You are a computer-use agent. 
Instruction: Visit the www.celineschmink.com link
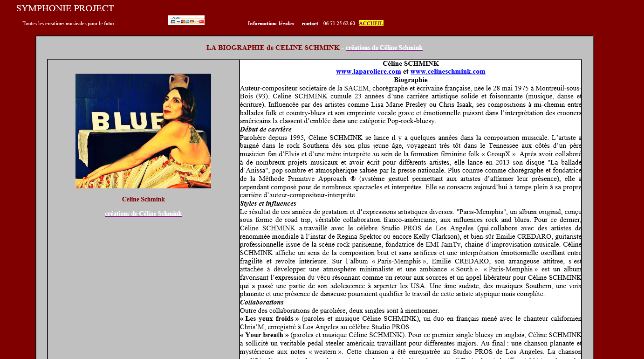point(447,72)
